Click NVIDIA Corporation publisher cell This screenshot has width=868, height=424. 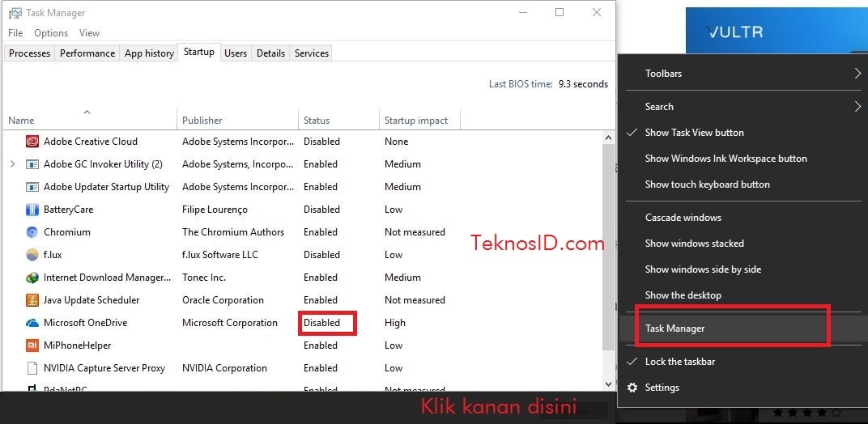click(224, 368)
